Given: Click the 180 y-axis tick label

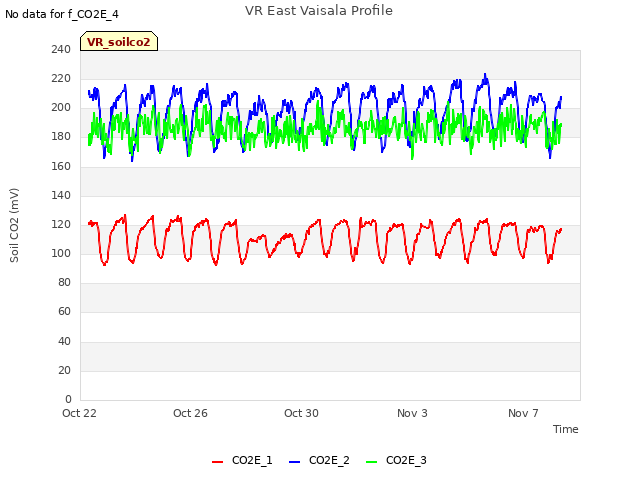Looking at the screenshot, I should 61,137.
